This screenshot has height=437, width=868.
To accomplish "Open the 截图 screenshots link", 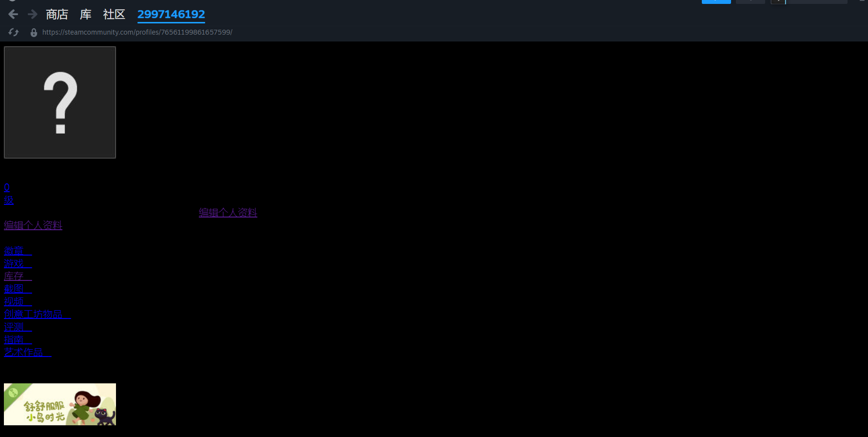I will (18, 289).
